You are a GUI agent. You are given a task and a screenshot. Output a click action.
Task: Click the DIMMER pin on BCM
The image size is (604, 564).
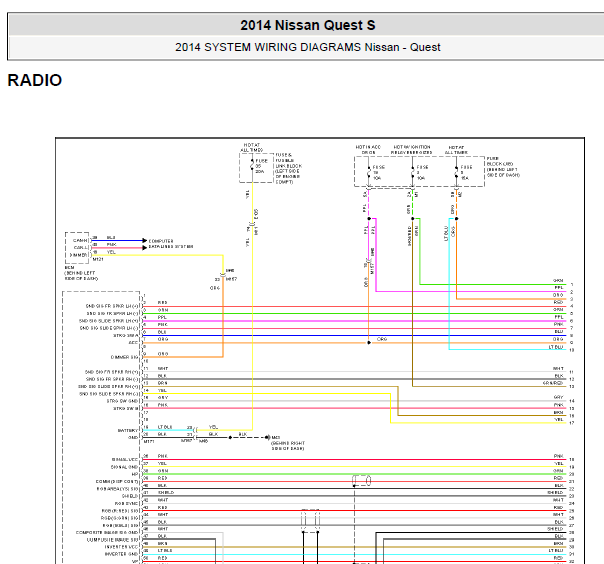(79, 255)
